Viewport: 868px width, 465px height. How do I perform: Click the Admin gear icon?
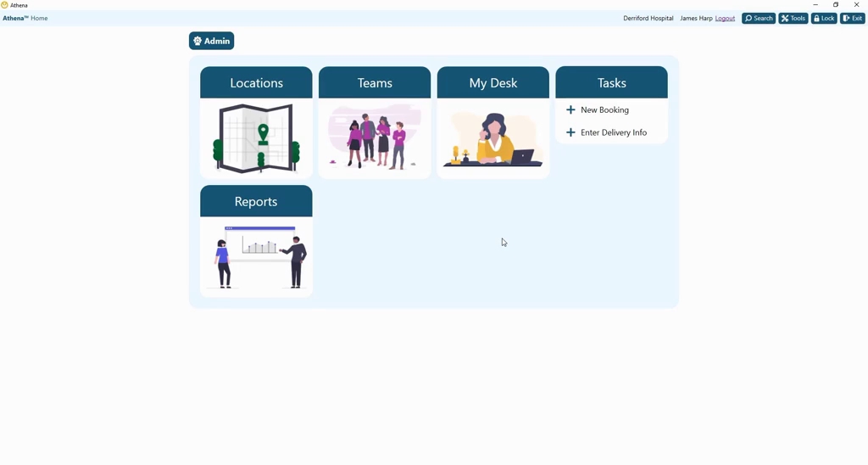click(x=198, y=41)
